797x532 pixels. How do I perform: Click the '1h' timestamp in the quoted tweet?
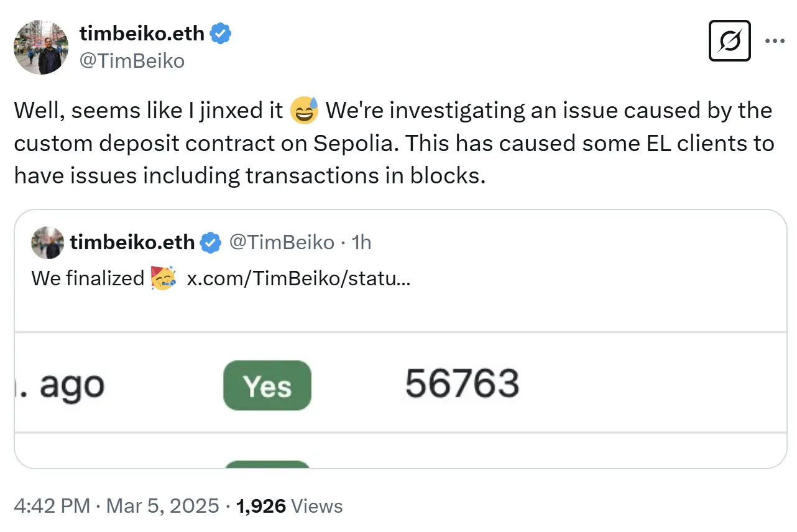361,242
